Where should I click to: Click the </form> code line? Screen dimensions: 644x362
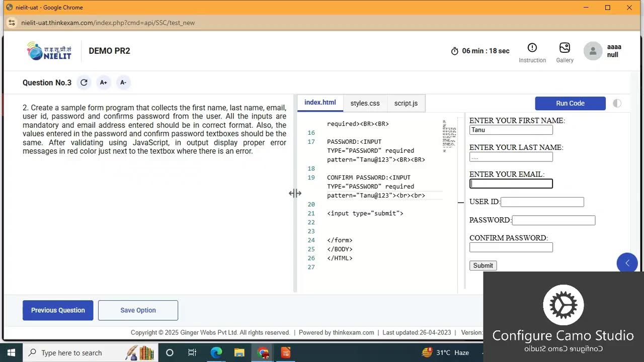340,240
